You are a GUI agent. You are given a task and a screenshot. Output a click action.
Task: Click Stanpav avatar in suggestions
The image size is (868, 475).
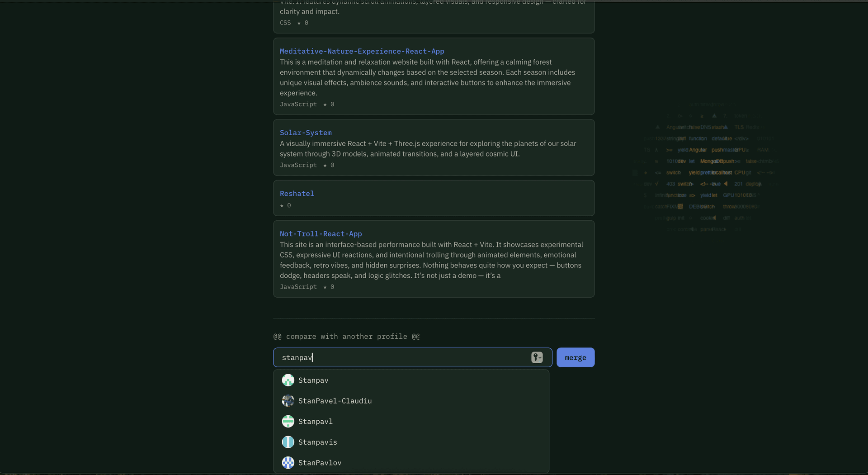[x=288, y=380]
